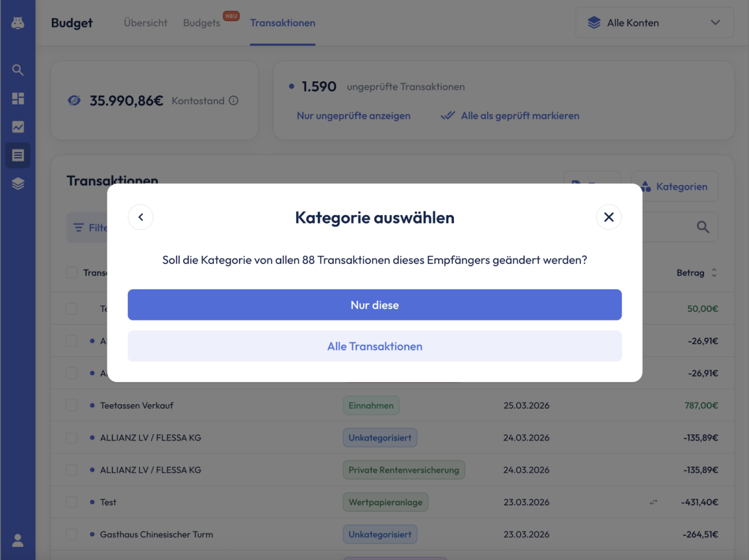Switch to the Übersicht tab
The height and width of the screenshot is (560, 749).
pos(145,23)
